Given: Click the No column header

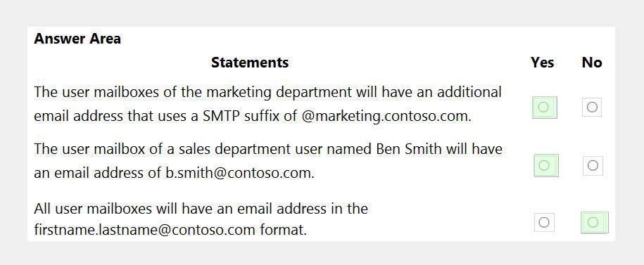Looking at the screenshot, I should point(592,63).
